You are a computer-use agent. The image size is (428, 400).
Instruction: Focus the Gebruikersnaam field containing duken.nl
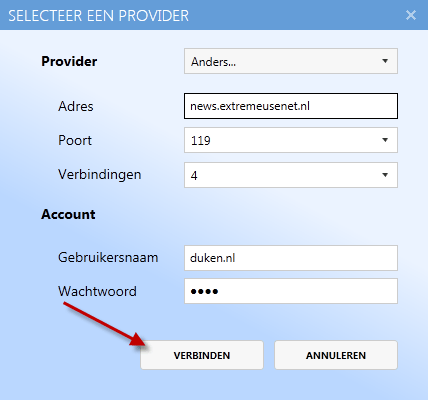tap(291, 258)
